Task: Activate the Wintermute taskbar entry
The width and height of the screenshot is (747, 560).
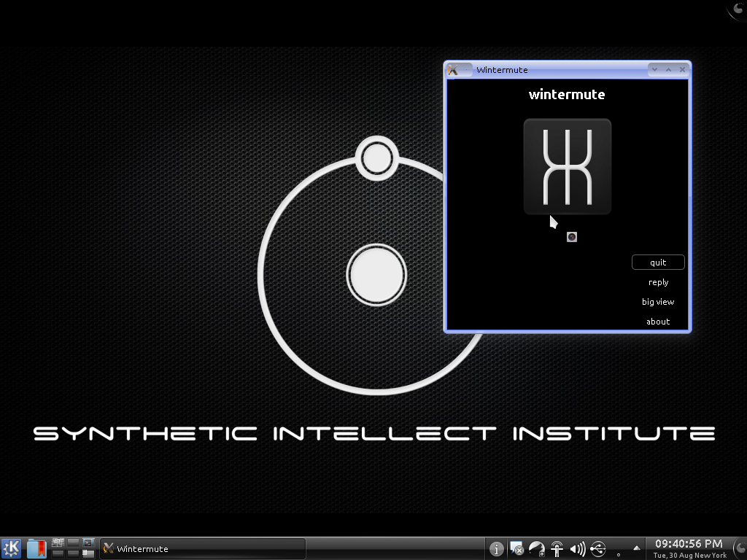Action: click(203, 548)
